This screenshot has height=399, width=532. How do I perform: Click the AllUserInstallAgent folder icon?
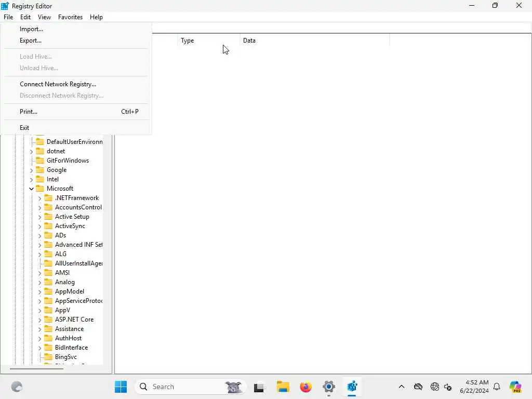[48, 263]
